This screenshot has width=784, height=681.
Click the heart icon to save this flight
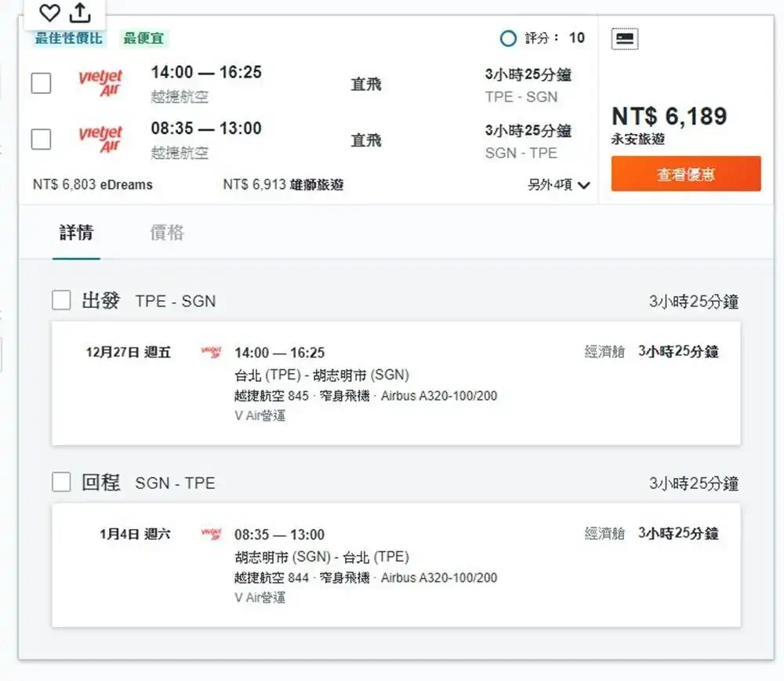point(50,13)
